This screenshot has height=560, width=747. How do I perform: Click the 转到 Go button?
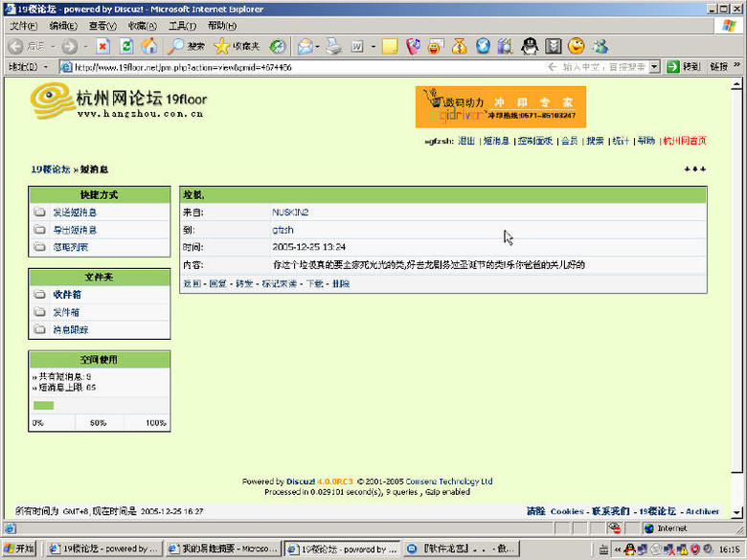tap(685, 67)
